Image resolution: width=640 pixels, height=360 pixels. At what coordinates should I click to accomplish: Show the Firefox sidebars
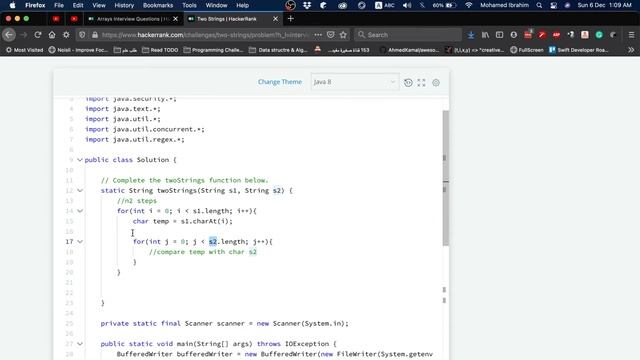click(499, 35)
